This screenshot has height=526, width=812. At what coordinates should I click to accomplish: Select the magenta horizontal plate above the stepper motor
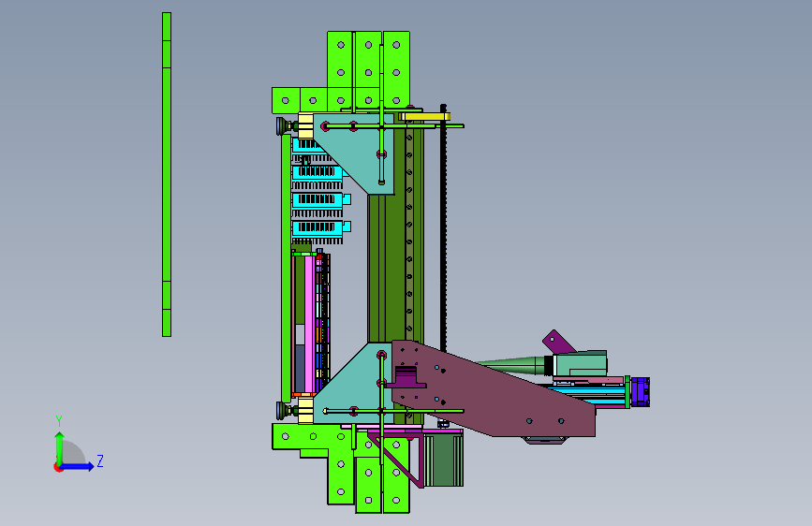pyautogui.click(x=414, y=431)
